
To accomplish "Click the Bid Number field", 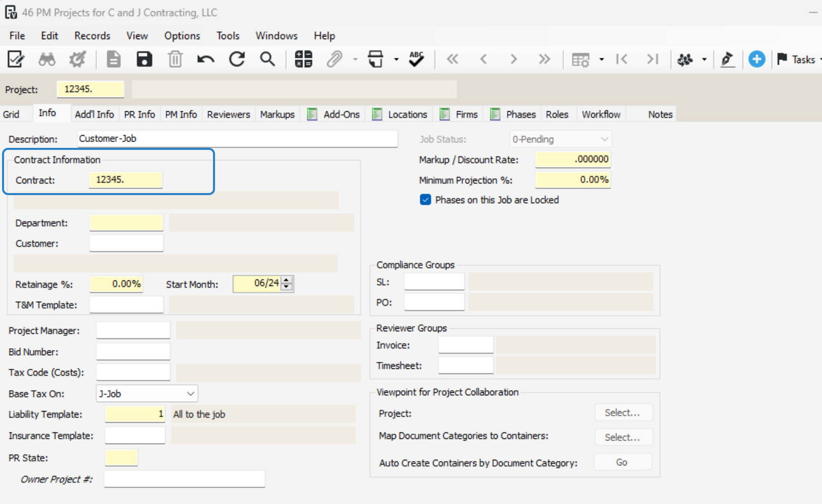I will (x=133, y=352).
